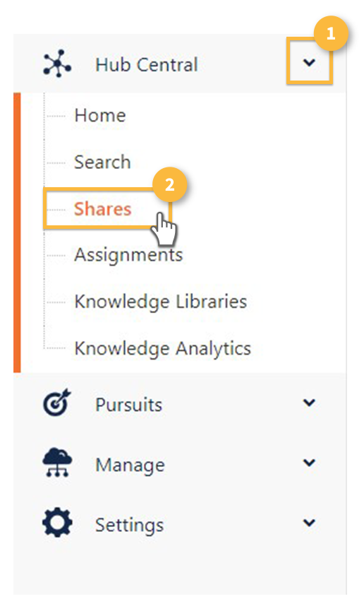This screenshot has width=364, height=599.
Task: Open Knowledge Analytics
Action: click(x=163, y=348)
